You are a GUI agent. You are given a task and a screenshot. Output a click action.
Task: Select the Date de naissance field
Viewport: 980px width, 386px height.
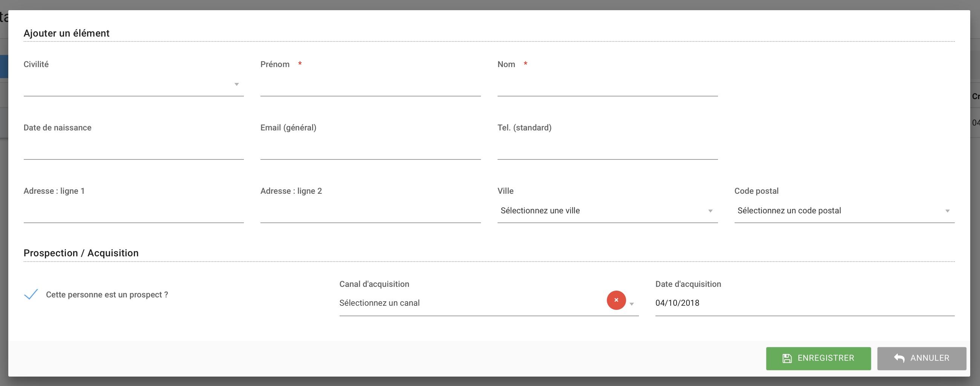(133, 154)
